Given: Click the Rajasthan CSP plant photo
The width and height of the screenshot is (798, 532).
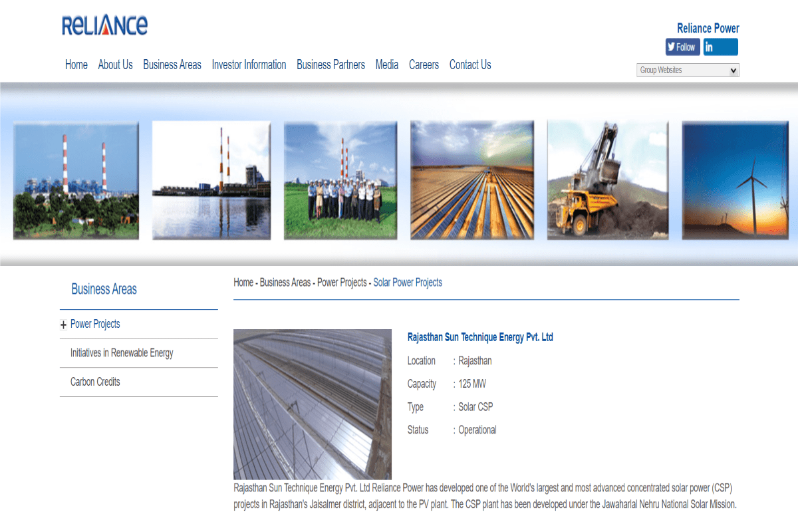Looking at the screenshot, I should point(313,404).
